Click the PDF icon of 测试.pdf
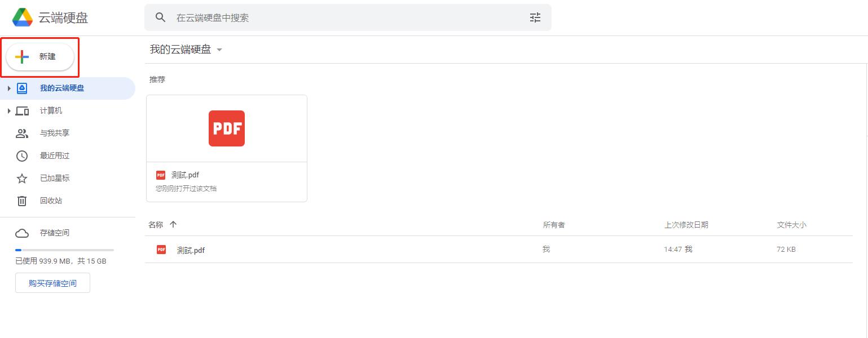The height and width of the screenshot is (338, 868). 161,250
